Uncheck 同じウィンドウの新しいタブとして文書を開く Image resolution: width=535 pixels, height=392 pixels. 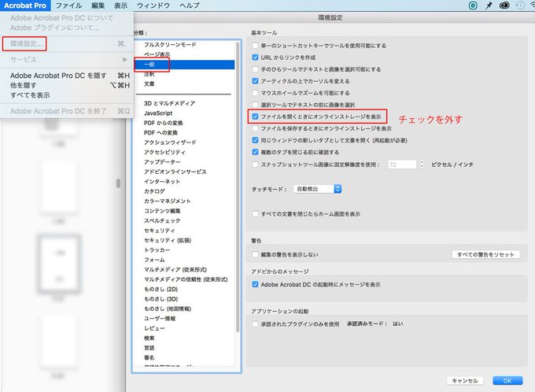tap(255, 140)
